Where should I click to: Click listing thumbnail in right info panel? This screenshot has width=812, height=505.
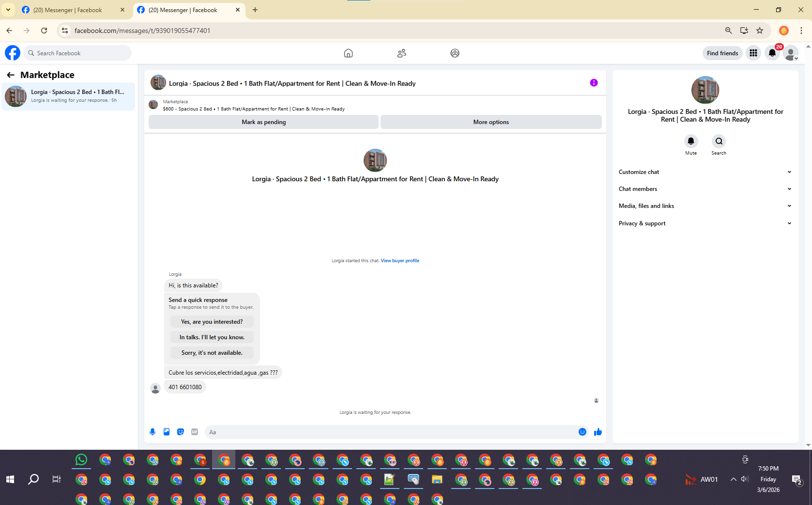(705, 90)
